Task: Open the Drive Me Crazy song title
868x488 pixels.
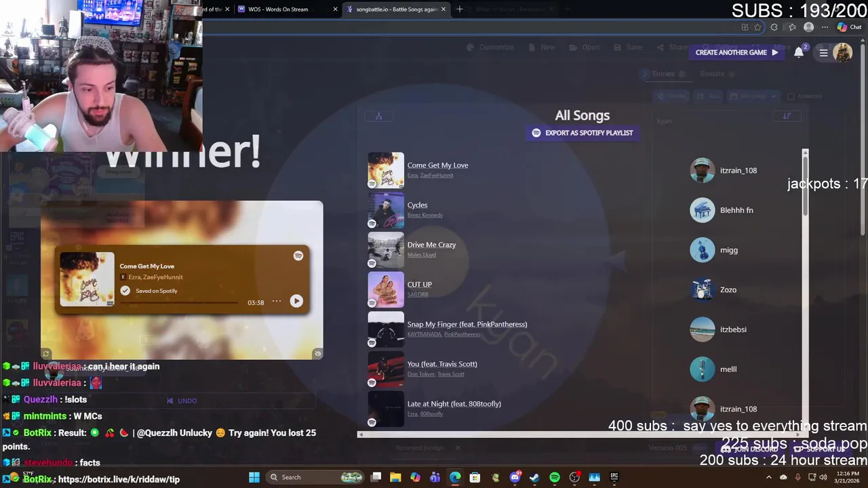Action: point(431,245)
